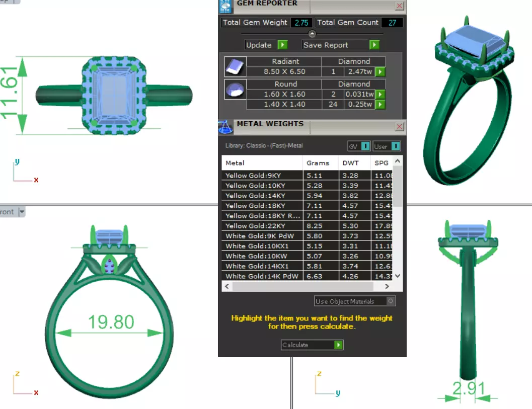
Task: Click the green arrow beside Update
Action: tap(282, 45)
